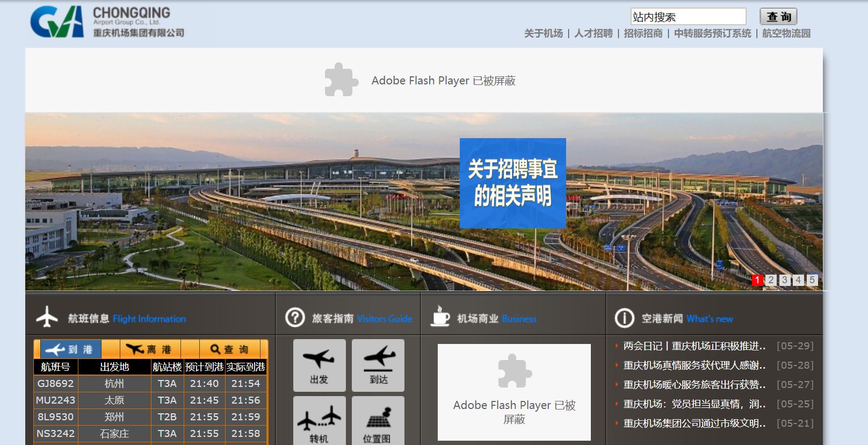Click origin city 郑州 in flight table
Image resolution: width=868 pixels, height=445 pixels.
point(114,417)
